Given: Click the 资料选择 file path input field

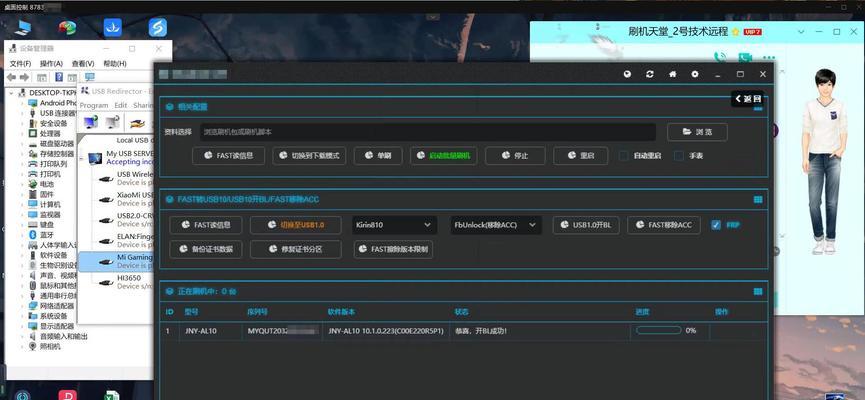Looking at the screenshot, I should coord(428,132).
